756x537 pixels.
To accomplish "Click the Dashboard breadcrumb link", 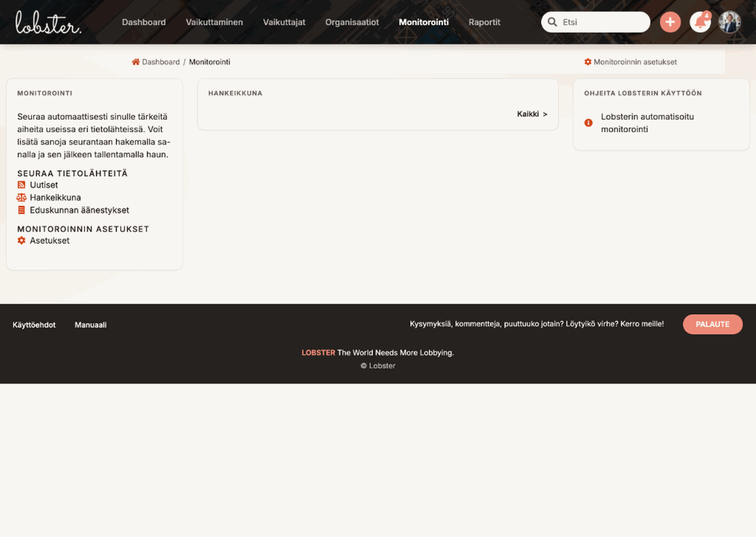I will point(161,62).
